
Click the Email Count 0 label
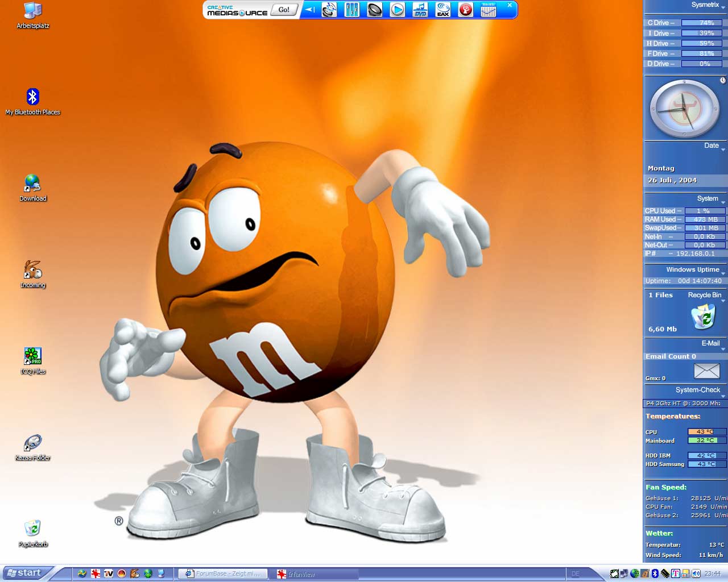671,356
